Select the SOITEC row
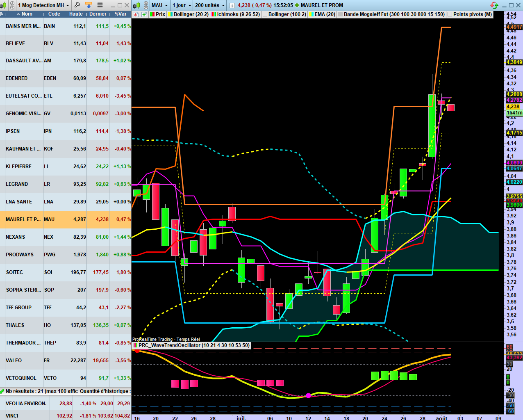523x420 pixels. pos(66,272)
